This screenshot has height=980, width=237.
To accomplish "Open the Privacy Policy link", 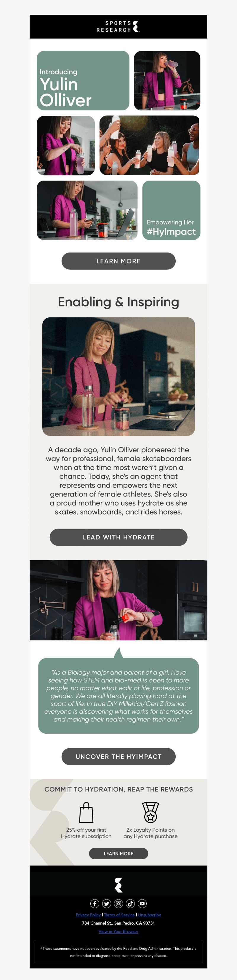I will pos(88,915).
